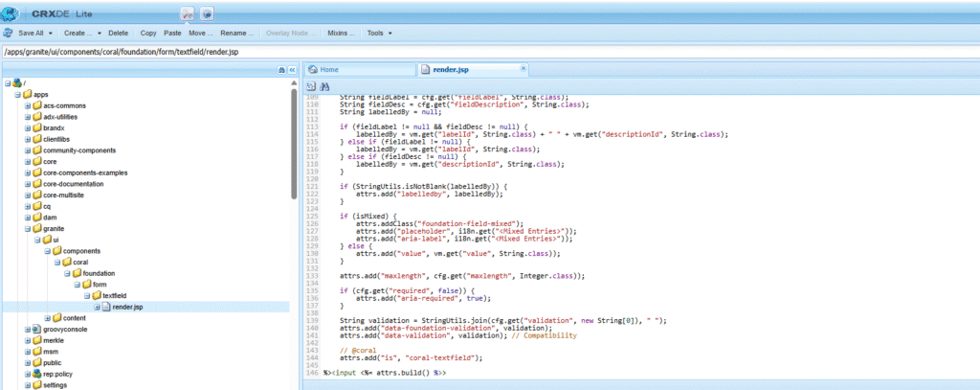Open the Tools dropdown menu

pyautogui.click(x=379, y=33)
